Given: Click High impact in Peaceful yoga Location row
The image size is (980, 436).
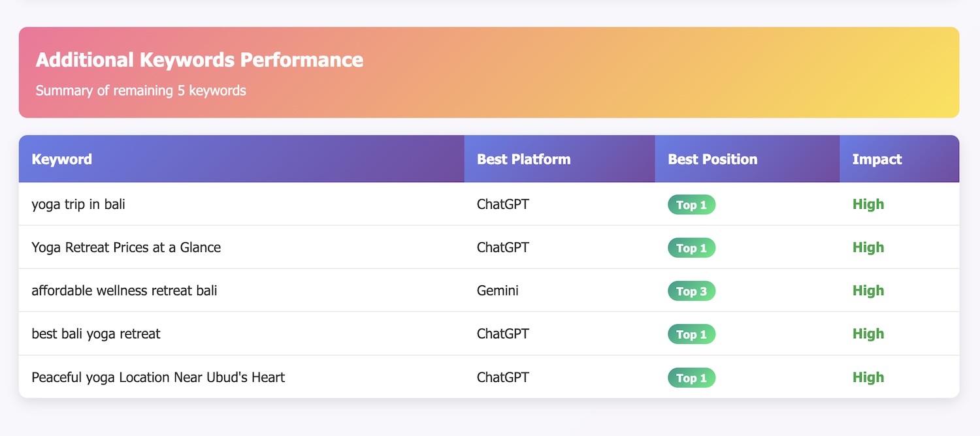Looking at the screenshot, I should pos(868,377).
